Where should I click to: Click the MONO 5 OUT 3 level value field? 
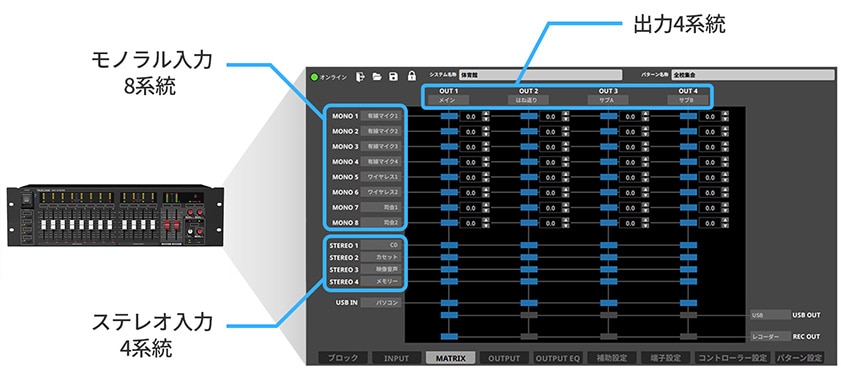point(630,177)
